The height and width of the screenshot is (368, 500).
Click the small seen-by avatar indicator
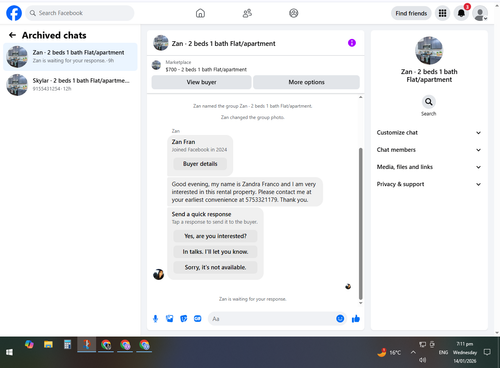point(348,286)
